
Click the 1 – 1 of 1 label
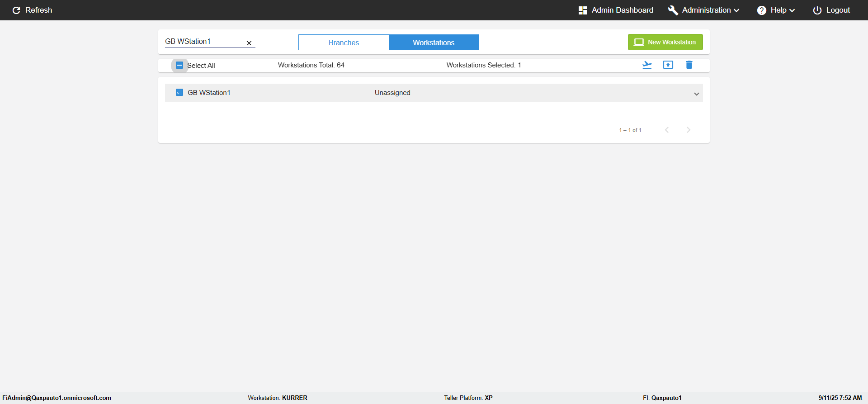coord(630,130)
